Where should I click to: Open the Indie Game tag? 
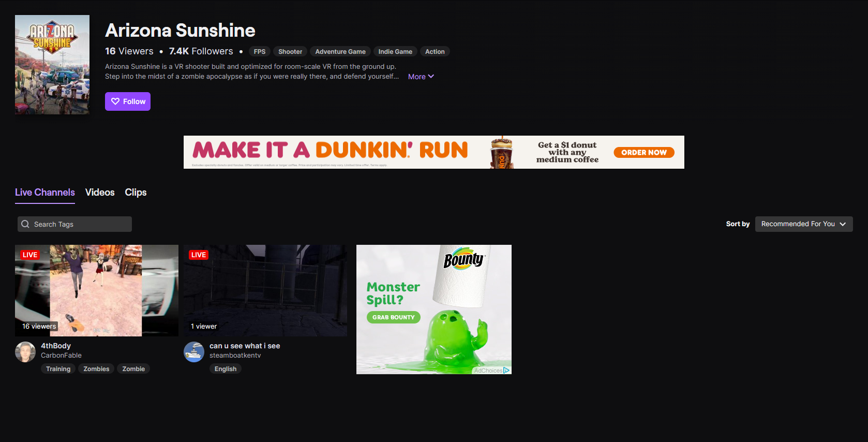point(395,52)
